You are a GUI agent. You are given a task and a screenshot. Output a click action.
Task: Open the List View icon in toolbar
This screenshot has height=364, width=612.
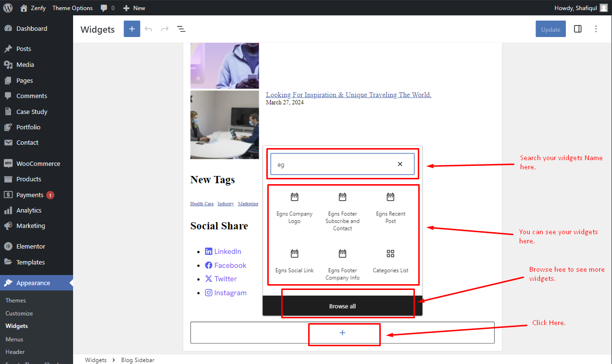click(181, 29)
